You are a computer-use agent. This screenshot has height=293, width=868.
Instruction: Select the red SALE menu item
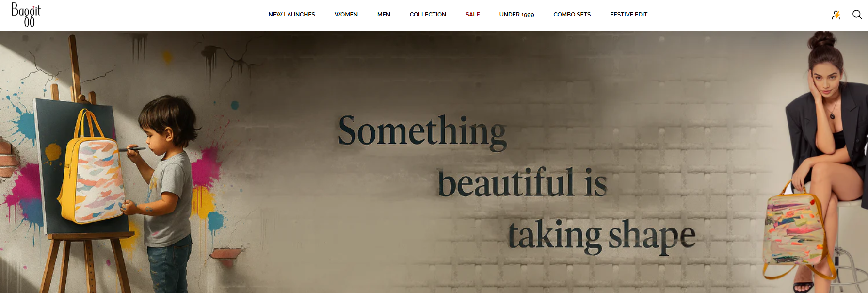(473, 15)
